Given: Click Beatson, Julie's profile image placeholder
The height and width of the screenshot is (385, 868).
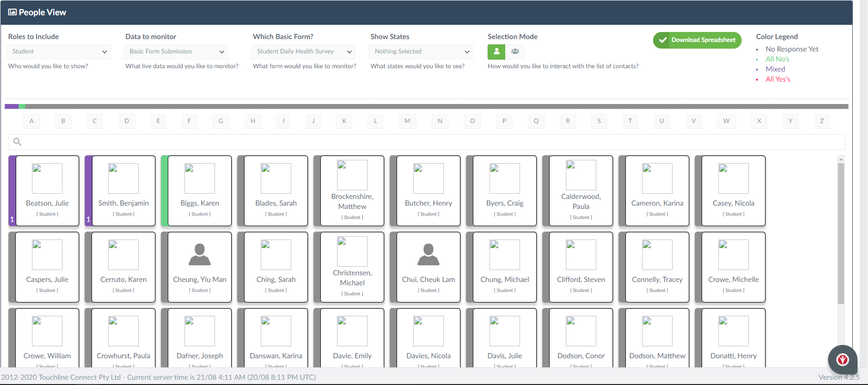Looking at the screenshot, I should click(x=47, y=178).
